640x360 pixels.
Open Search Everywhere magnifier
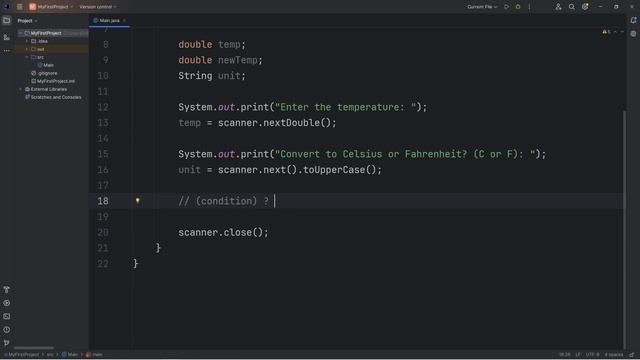(571, 7)
